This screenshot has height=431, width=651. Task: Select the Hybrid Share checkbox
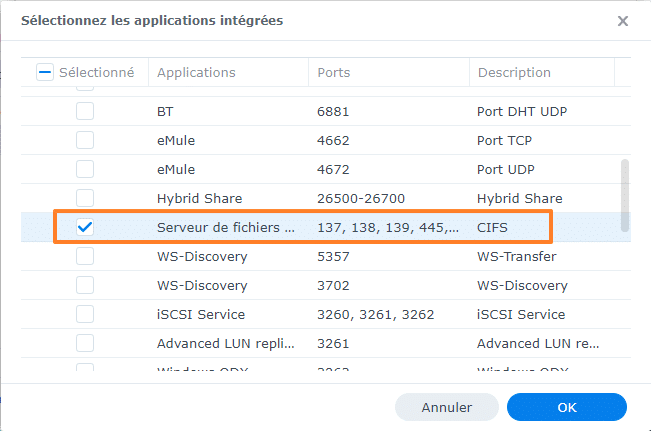(85, 198)
